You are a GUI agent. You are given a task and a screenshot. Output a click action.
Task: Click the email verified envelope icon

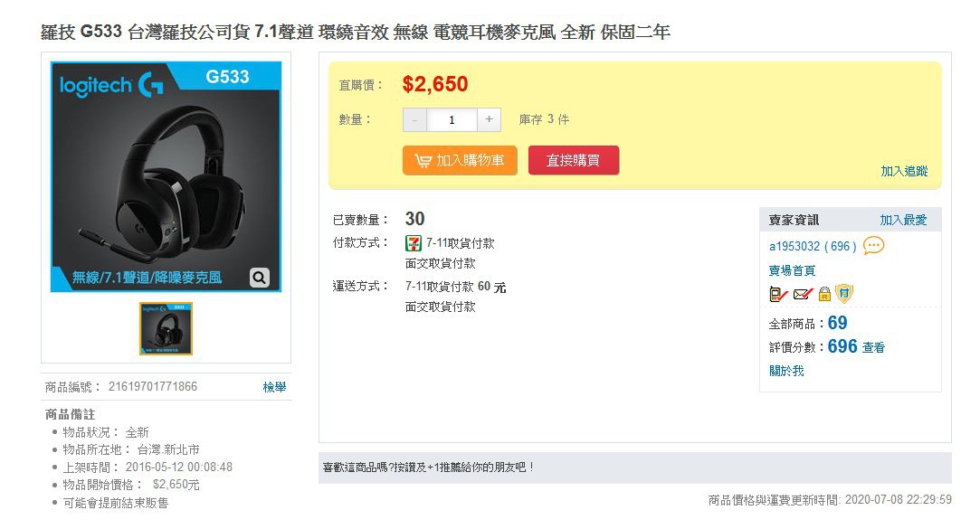[803, 294]
